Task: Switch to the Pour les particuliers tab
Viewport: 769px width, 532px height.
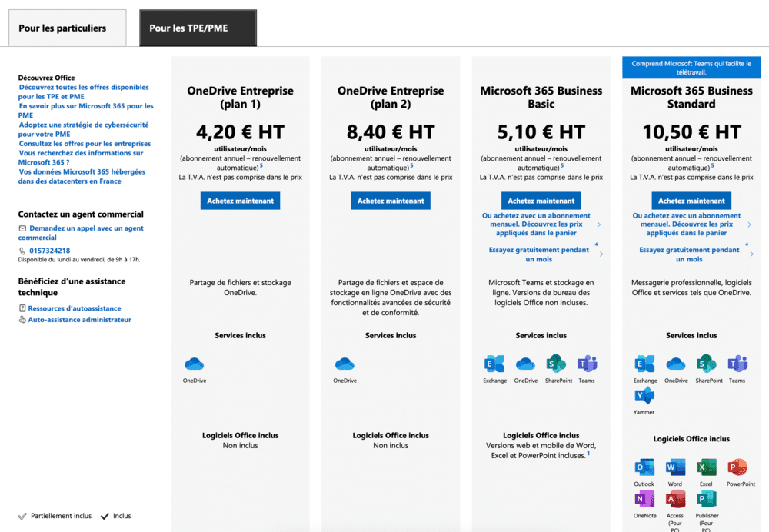Action: pyautogui.click(x=67, y=27)
